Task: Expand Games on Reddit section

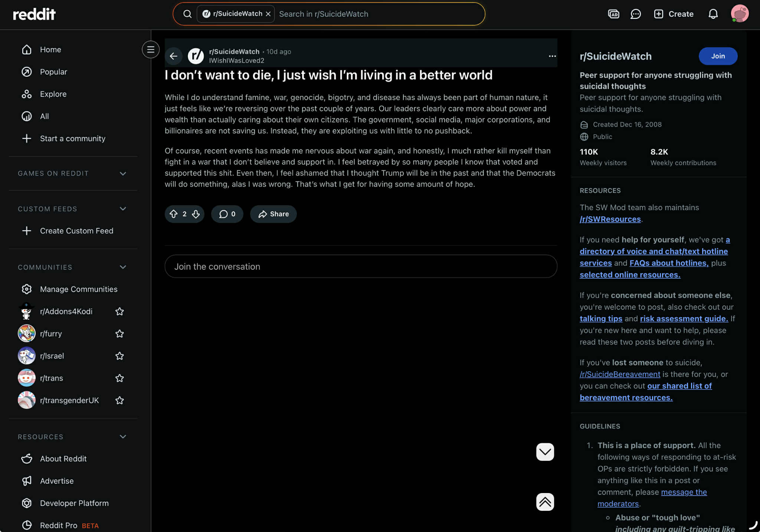Action: 123,173
